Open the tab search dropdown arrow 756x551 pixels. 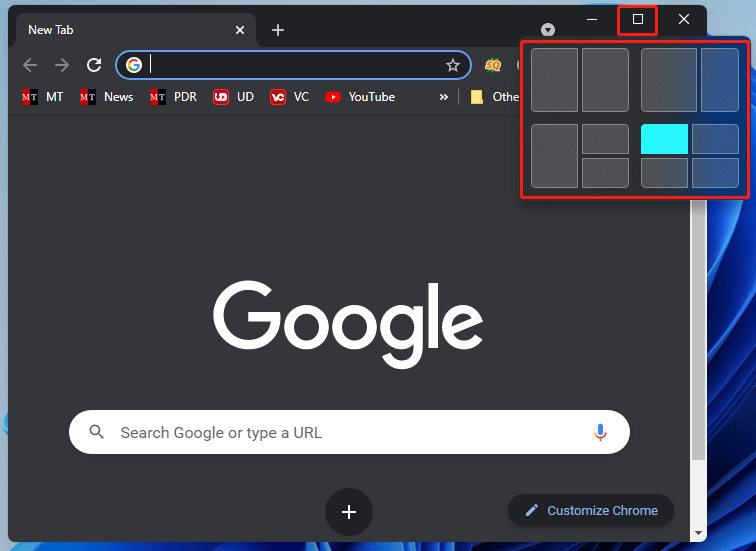[548, 30]
